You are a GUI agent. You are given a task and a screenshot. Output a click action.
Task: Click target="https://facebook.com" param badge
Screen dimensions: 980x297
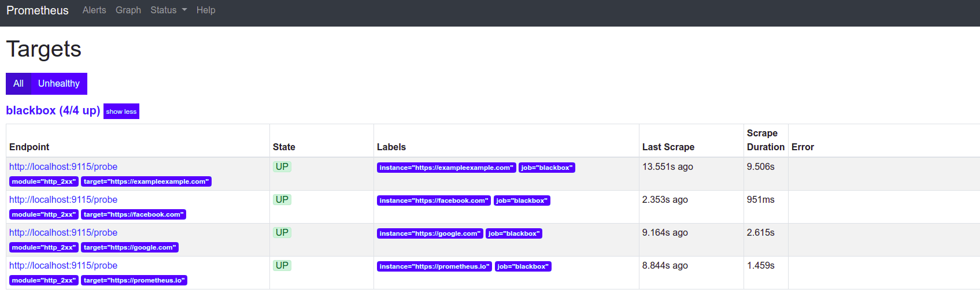[x=134, y=214]
